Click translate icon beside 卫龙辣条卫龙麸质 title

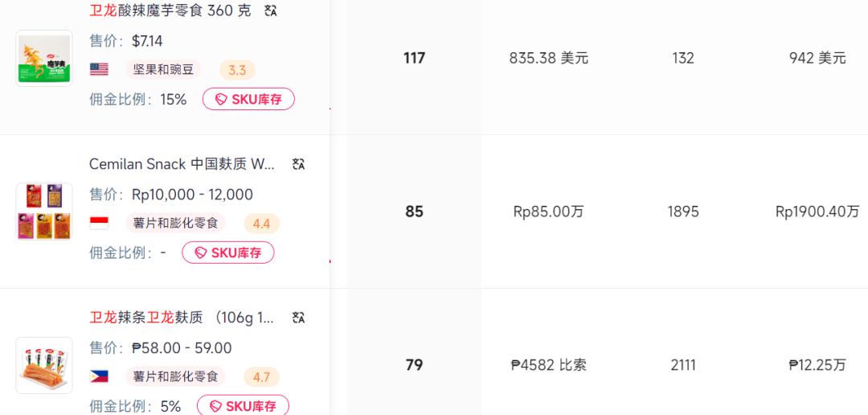[x=298, y=318]
